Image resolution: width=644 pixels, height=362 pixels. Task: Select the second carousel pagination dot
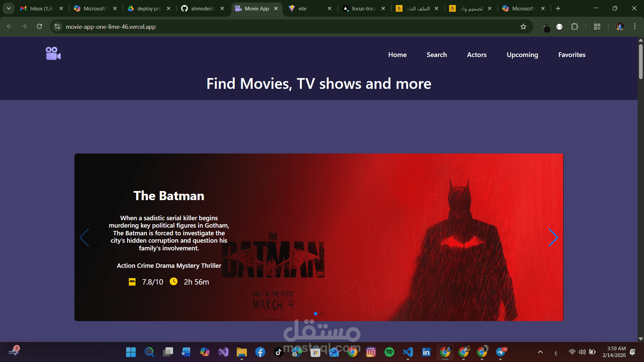pos(322,314)
